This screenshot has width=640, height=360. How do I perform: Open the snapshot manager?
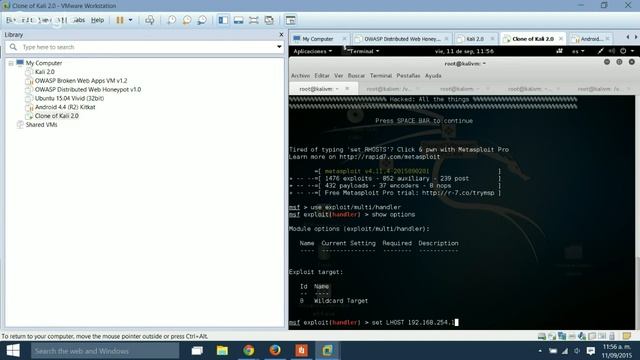tap(202, 20)
